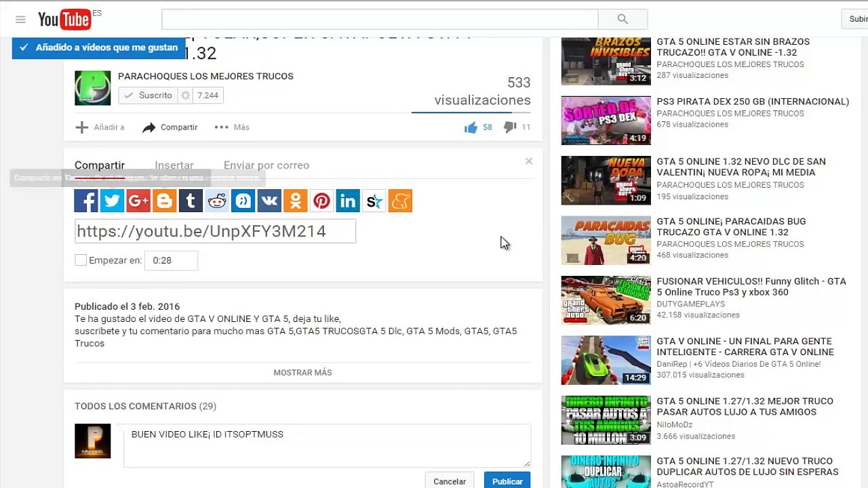Image resolution: width=868 pixels, height=488 pixels.
Task: Open PASAR AUTOS A TUS AMIGOS thumbnail
Action: pyautogui.click(x=606, y=420)
